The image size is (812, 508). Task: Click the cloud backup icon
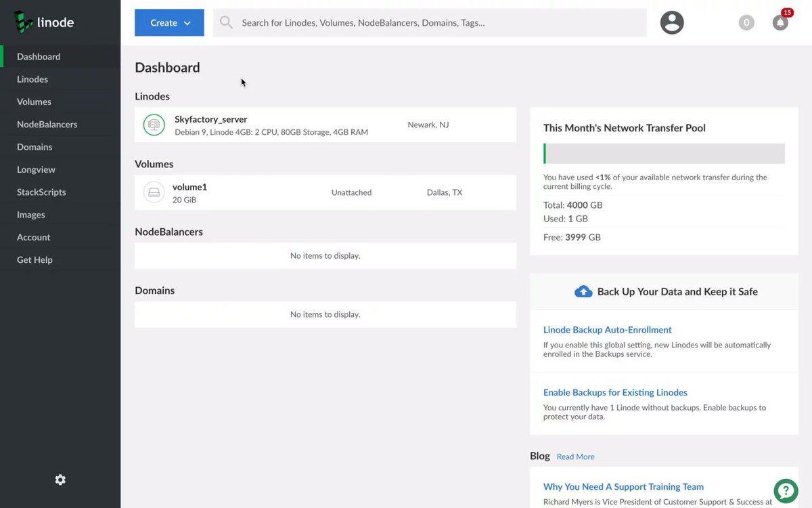[583, 291]
